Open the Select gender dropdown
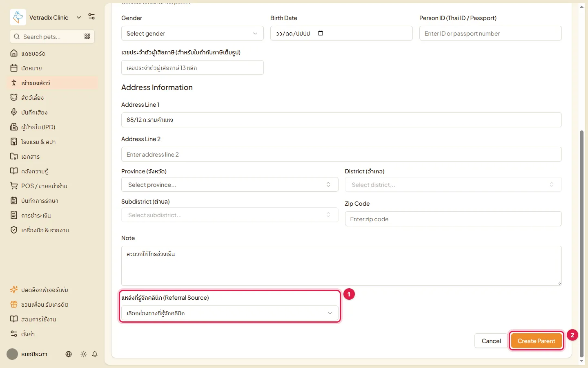 (x=192, y=33)
